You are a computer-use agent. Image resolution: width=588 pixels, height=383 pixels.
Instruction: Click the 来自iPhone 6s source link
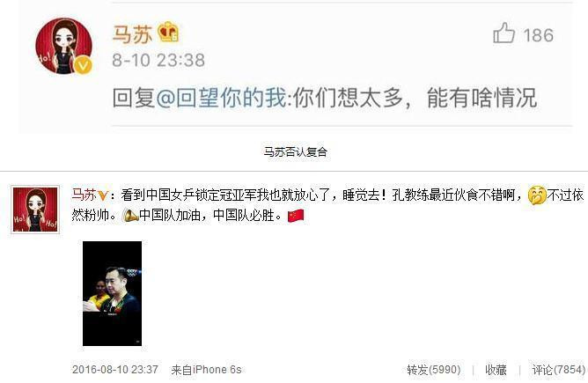click(x=206, y=370)
